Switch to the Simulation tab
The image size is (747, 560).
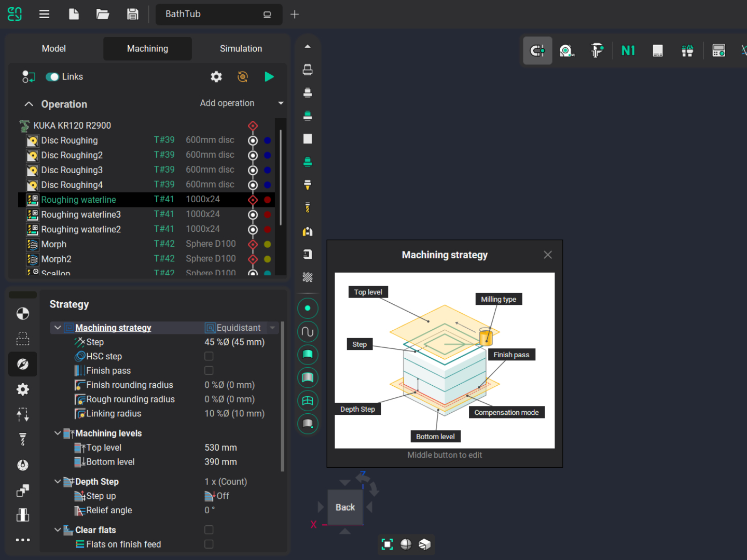[x=241, y=49]
